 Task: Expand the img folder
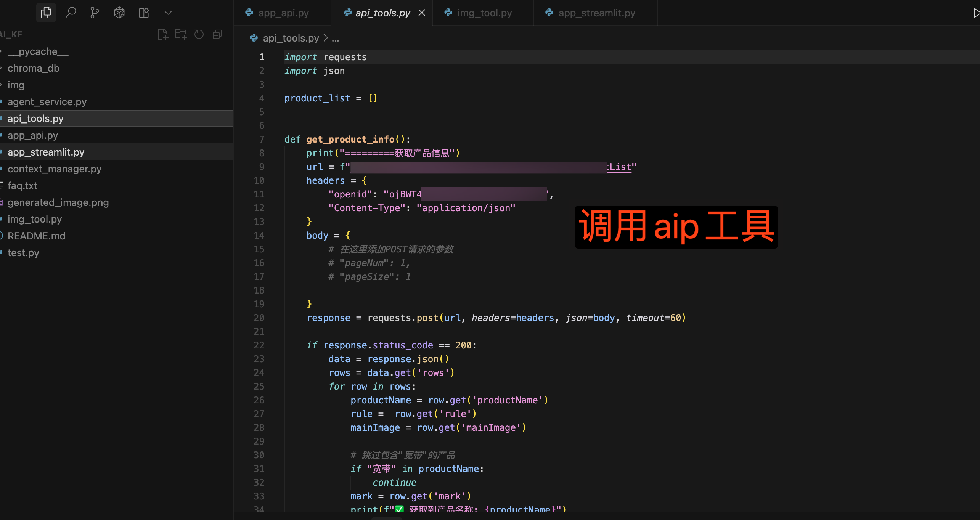coord(16,85)
